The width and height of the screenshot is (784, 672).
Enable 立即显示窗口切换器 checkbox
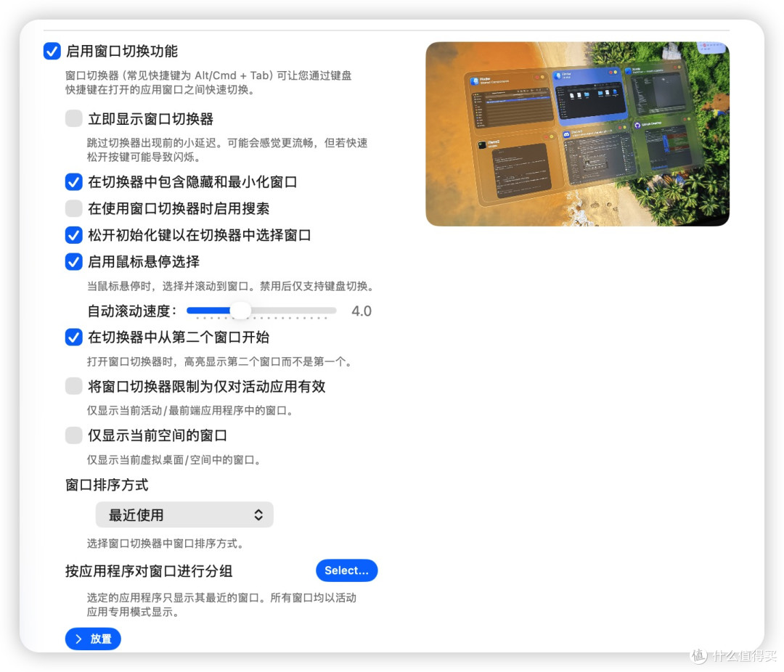(x=74, y=119)
